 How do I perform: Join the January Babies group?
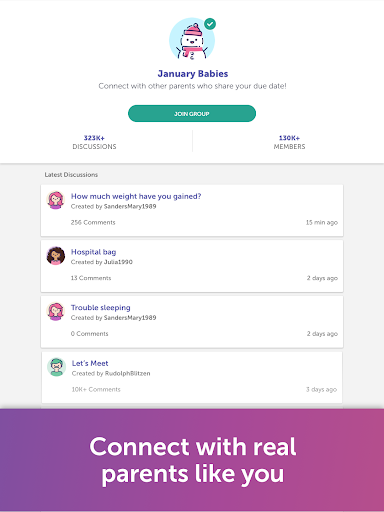pyautogui.click(x=192, y=114)
